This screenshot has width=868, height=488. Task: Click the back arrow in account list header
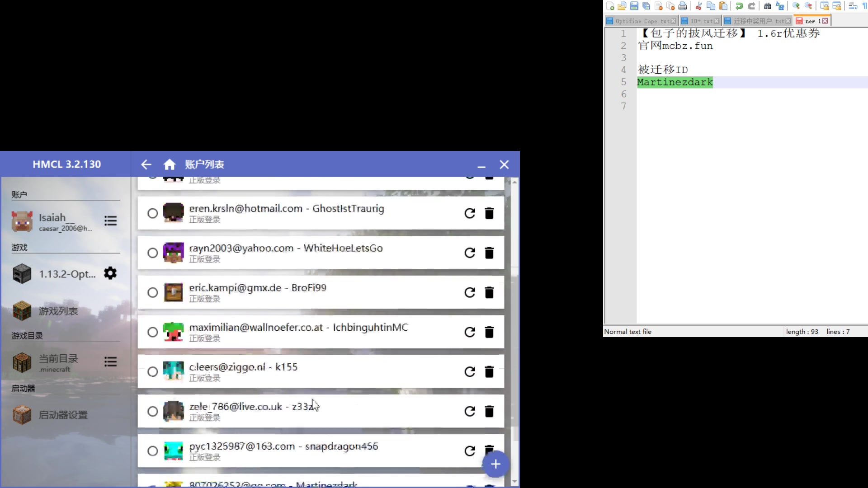point(146,164)
